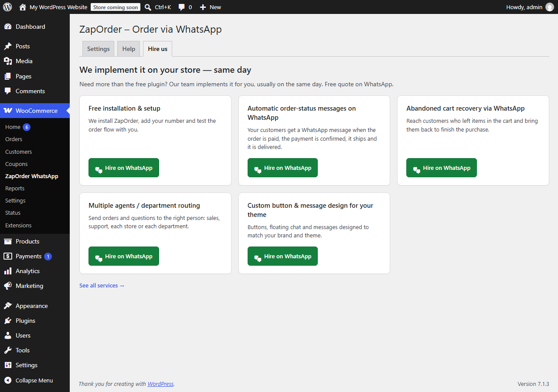Click the Store coming soon badge
558x392 pixels.
coord(116,7)
